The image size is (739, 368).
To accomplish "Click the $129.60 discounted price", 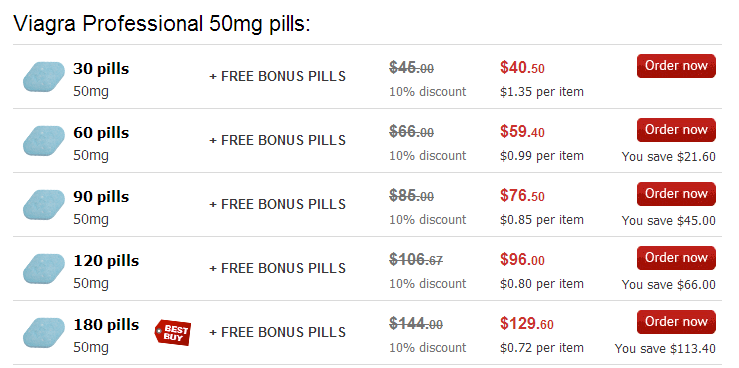I will click(x=527, y=324).
